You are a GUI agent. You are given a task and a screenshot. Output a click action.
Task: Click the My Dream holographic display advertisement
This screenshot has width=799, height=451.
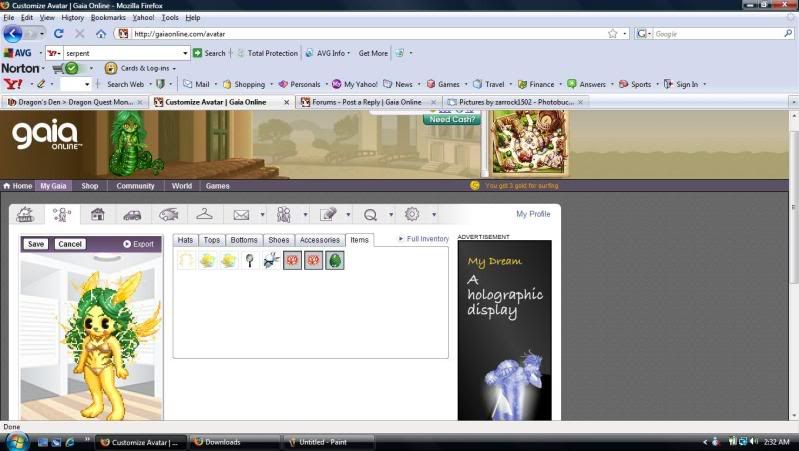coord(504,330)
